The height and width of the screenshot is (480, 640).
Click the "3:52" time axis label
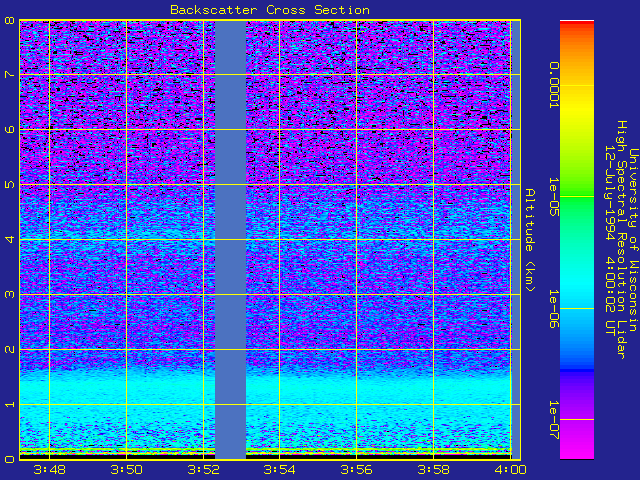pyautogui.click(x=203, y=470)
